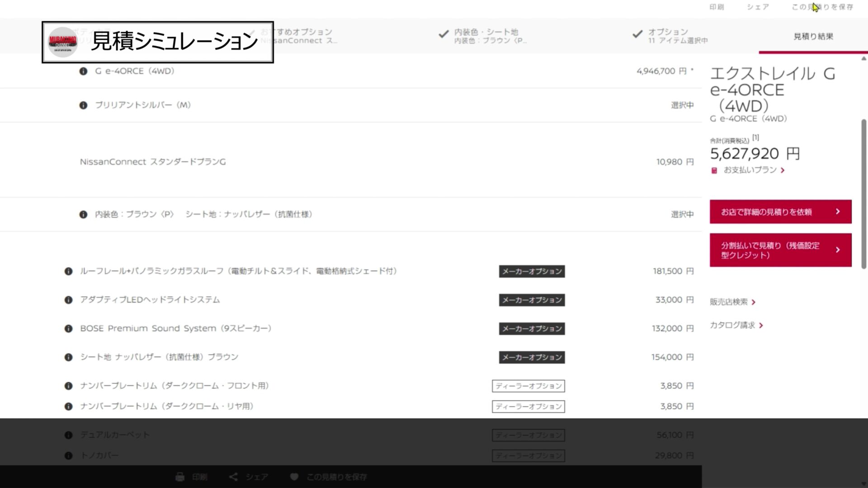Screen dimensions: 868x488
Task: Select the 見積り結果 tab
Action: [x=813, y=36]
